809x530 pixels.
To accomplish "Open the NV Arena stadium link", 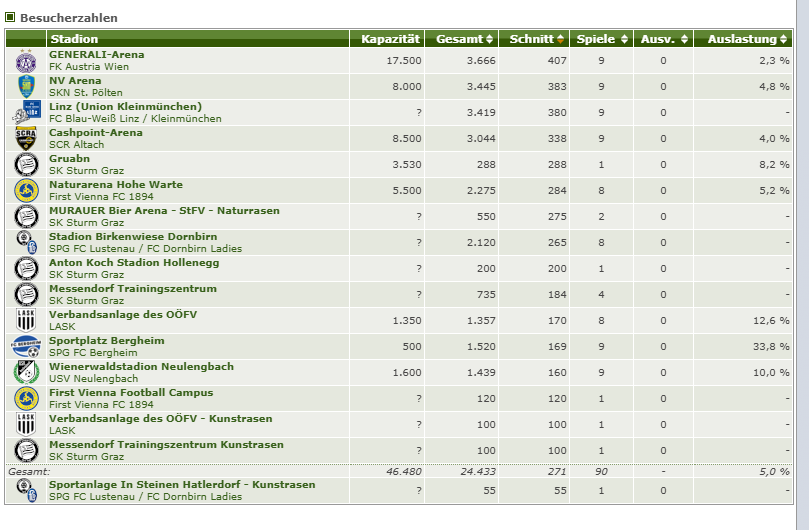I will (x=75, y=81).
